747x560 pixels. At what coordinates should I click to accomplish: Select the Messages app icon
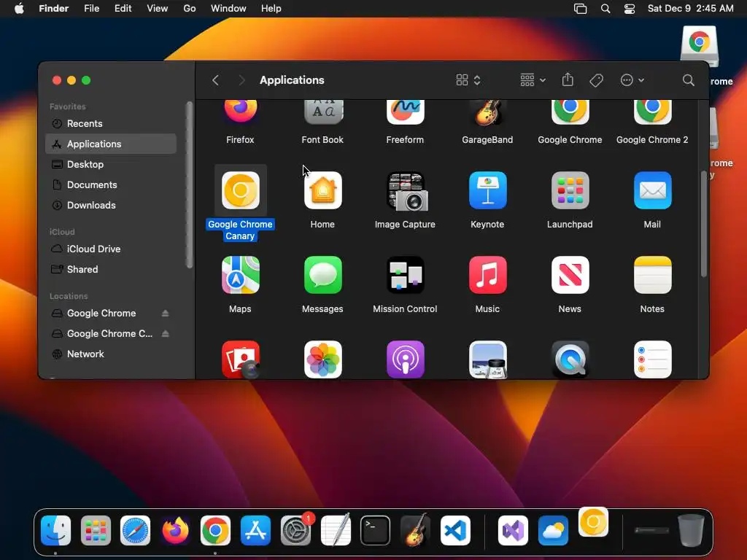click(x=323, y=275)
